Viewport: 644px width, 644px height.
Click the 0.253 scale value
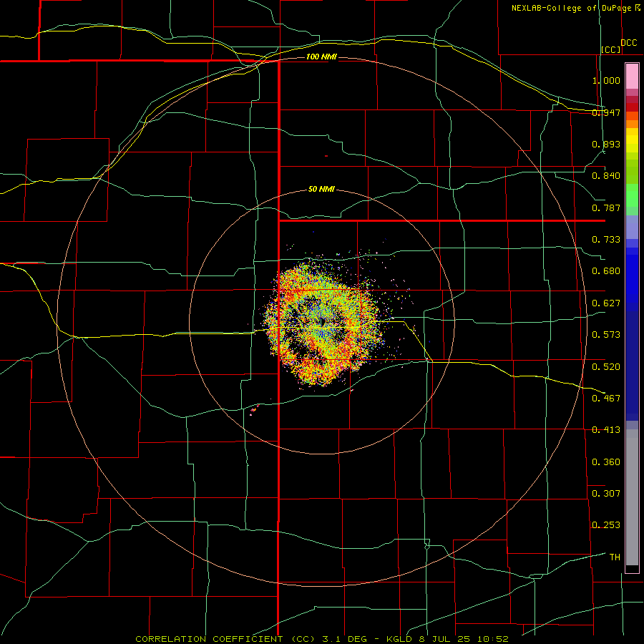[606, 525]
